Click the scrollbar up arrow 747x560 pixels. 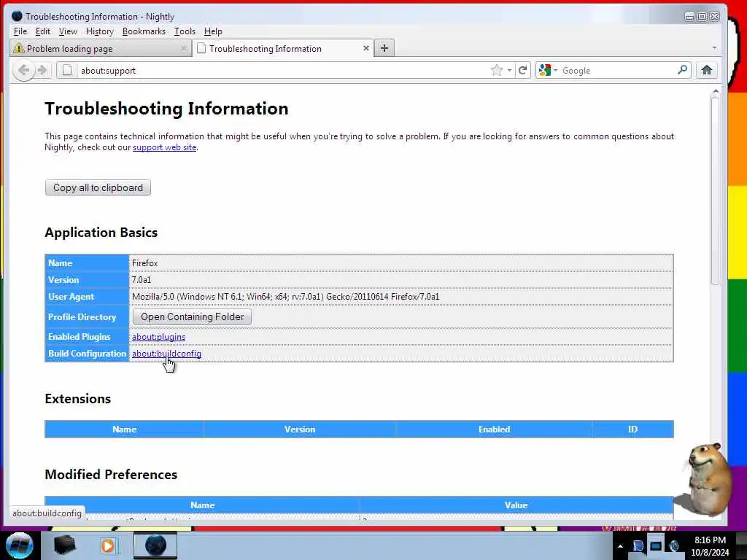[x=715, y=91]
